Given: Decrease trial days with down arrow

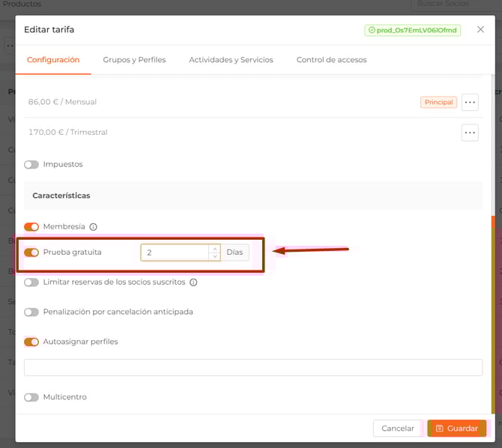Looking at the screenshot, I should (215, 256).
